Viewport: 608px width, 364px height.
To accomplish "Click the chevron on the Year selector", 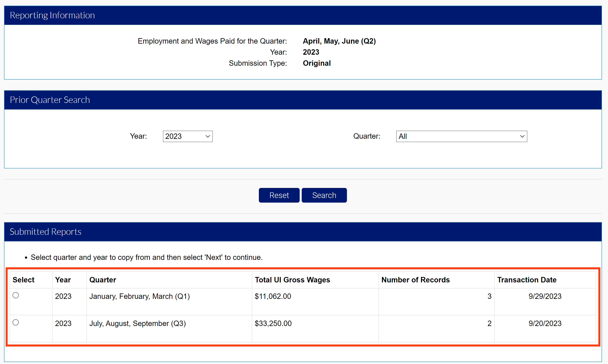I will pos(207,136).
